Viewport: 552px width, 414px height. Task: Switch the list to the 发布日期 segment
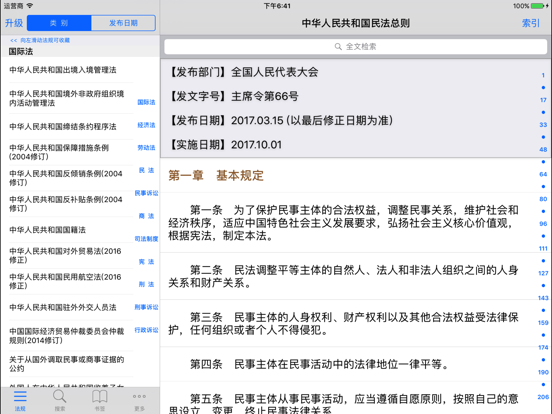(123, 23)
